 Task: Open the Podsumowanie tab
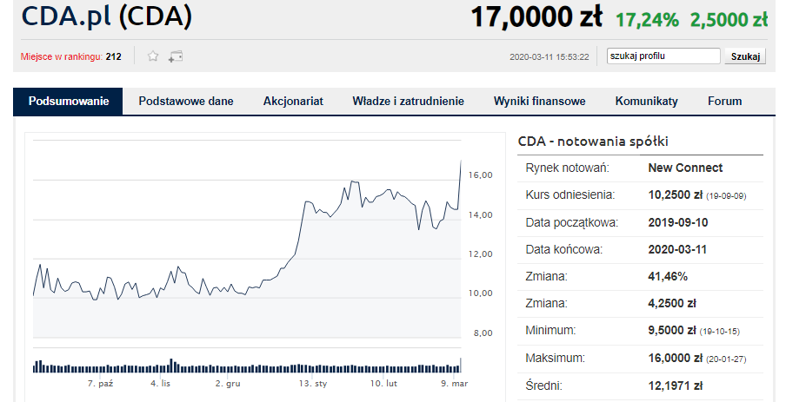point(68,101)
